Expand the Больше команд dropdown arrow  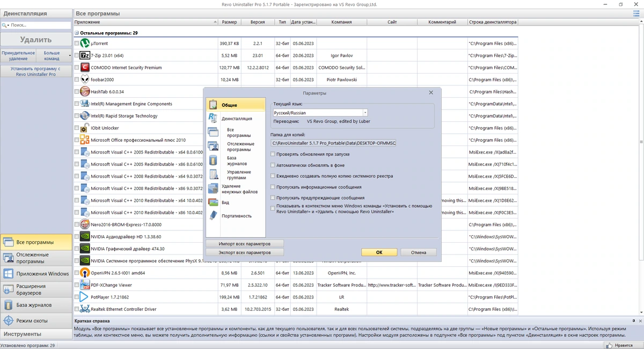69,55
